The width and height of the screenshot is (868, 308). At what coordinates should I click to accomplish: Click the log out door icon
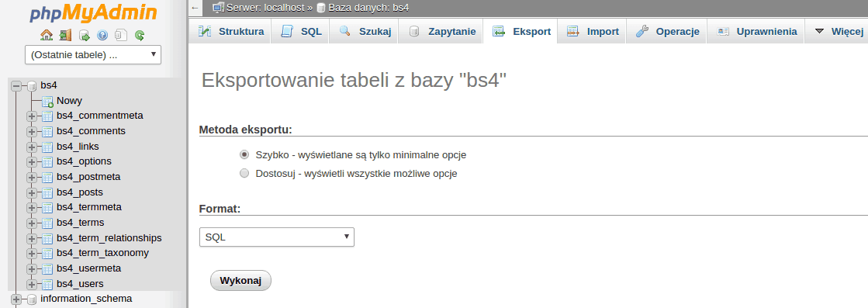pos(65,36)
